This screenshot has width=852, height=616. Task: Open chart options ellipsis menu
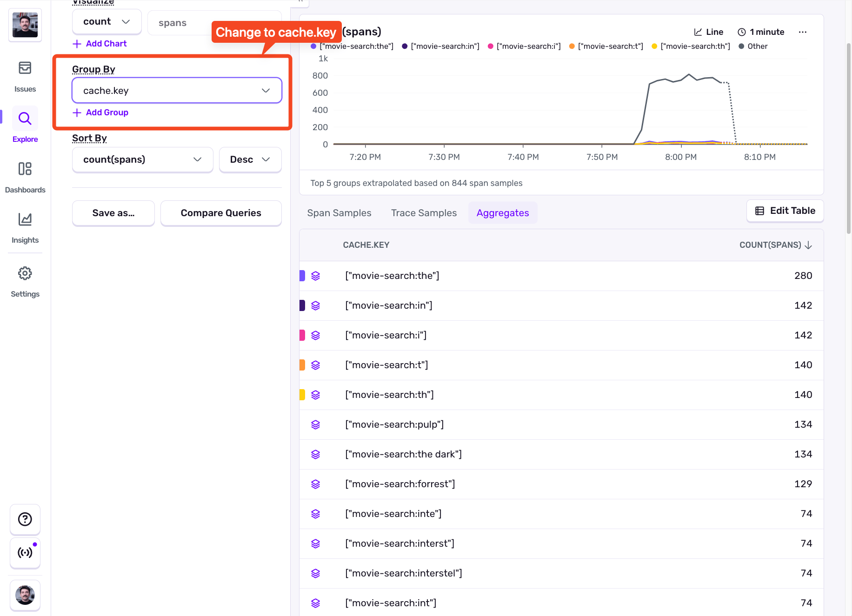[802, 32]
